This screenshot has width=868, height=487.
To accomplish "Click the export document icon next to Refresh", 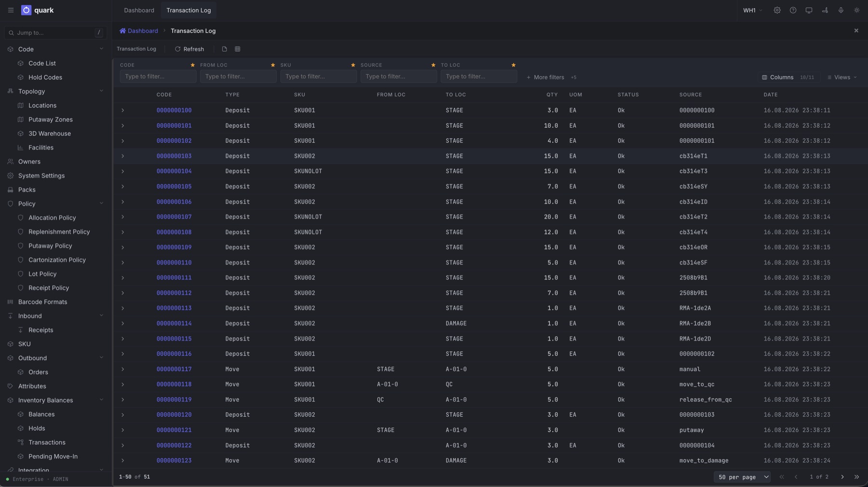I will [224, 49].
